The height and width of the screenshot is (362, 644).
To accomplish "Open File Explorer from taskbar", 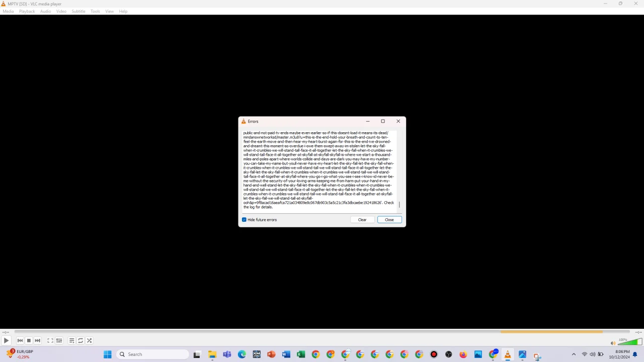I will tap(212, 354).
